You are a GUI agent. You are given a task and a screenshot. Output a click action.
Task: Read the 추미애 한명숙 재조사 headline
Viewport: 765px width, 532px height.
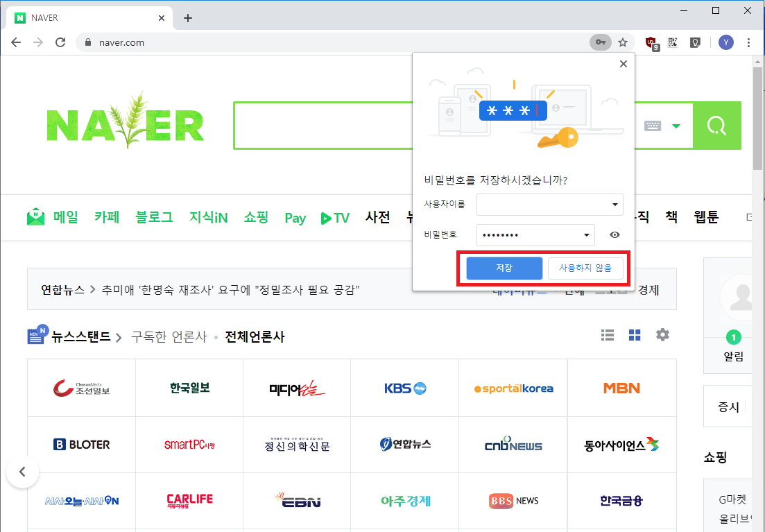point(230,290)
